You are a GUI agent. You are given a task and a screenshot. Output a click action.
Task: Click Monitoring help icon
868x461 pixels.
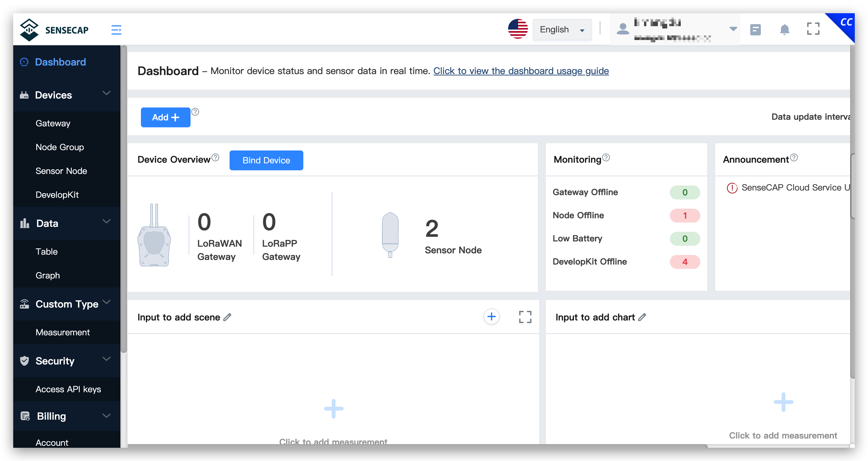pos(606,157)
